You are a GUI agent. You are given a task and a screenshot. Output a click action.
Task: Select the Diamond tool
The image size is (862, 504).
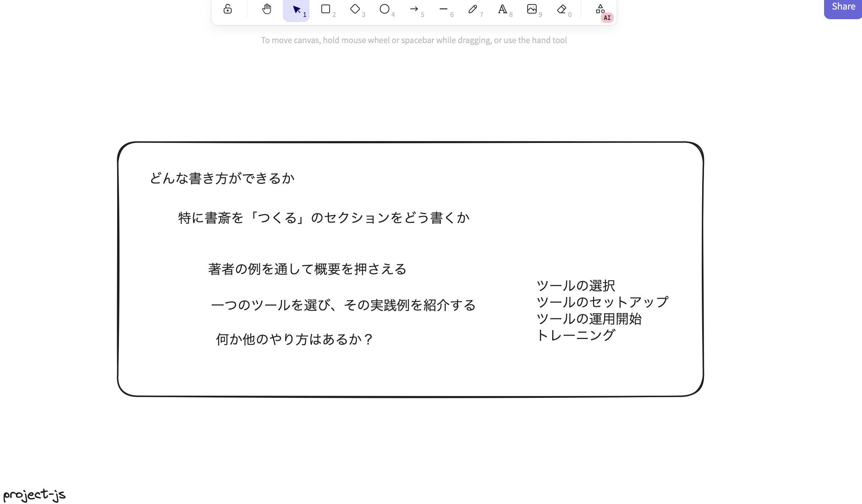click(355, 9)
